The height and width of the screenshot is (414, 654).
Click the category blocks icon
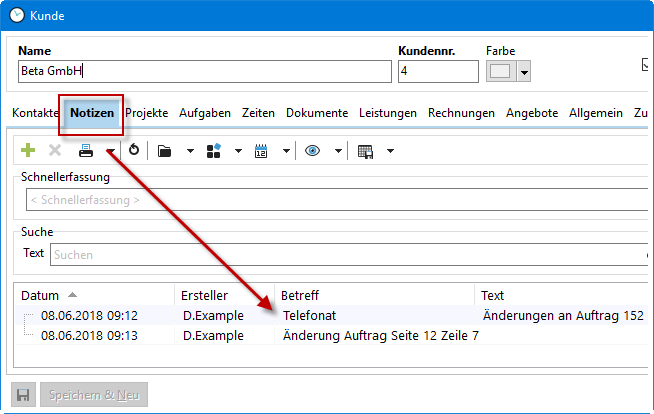coord(213,151)
